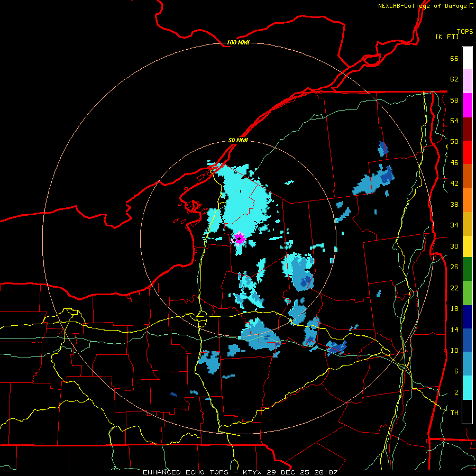476x476 pixels.
Task: Click the bright red legend swatch
Action: point(467,152)
